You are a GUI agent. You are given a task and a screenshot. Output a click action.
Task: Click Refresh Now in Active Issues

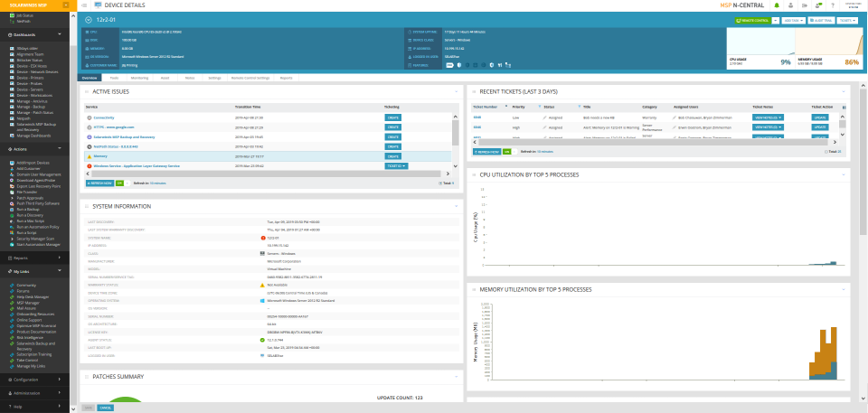click(x=99, y=183)
